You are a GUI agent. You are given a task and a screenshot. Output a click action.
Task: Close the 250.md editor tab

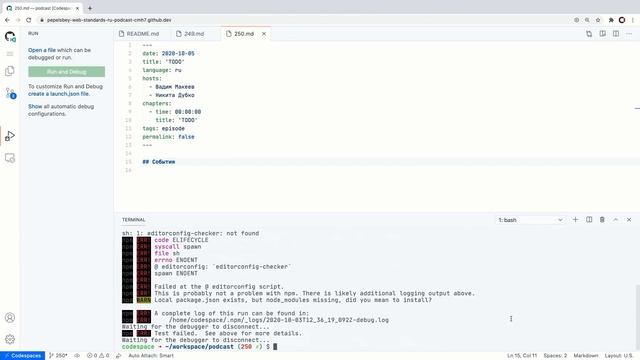[x=264, y=34]
